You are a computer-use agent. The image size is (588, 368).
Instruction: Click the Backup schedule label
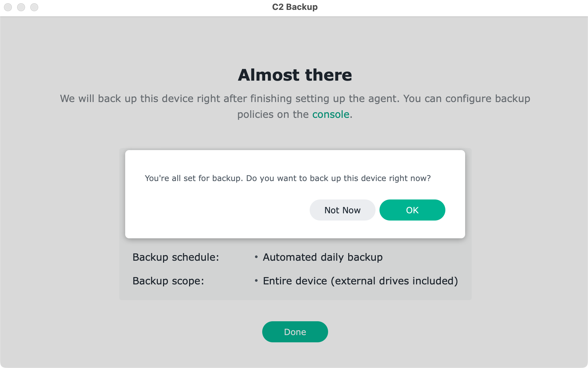(x=176, y=257)
